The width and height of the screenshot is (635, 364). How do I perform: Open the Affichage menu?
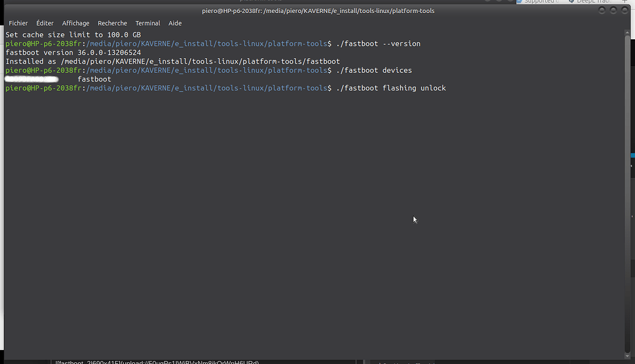[75, 23]
